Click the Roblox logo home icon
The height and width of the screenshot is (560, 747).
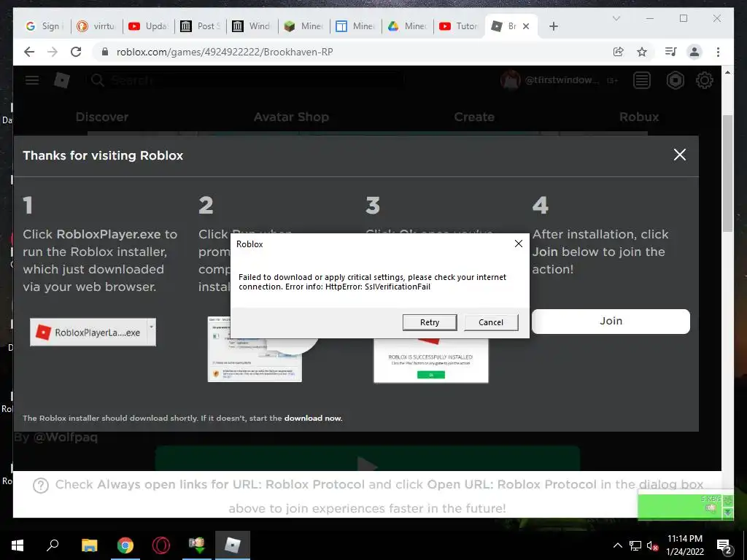coord(62,80)
